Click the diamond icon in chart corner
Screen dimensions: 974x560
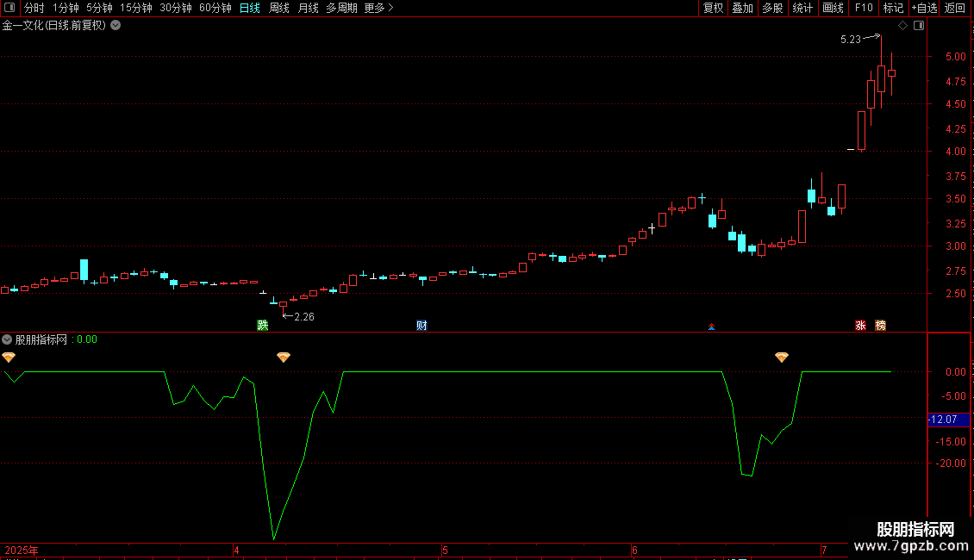coord(902,26)
